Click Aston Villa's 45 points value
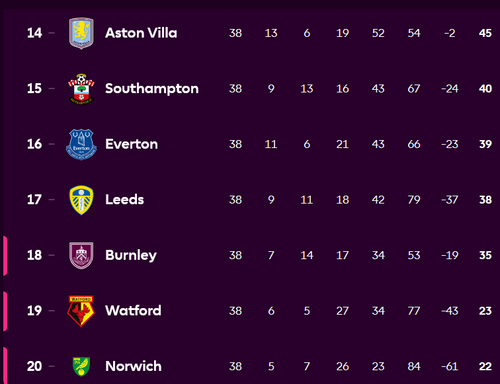Screen dimensions: 500x384 tap(485, 33)
